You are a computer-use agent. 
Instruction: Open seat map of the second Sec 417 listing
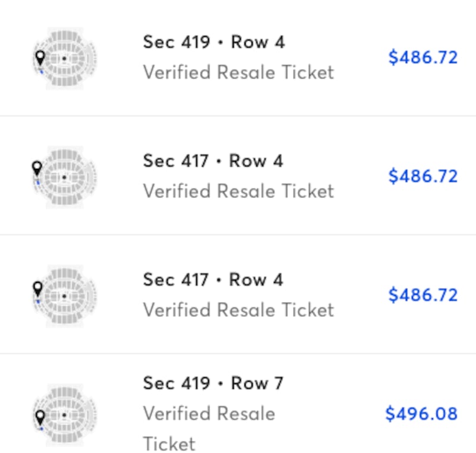64,295
